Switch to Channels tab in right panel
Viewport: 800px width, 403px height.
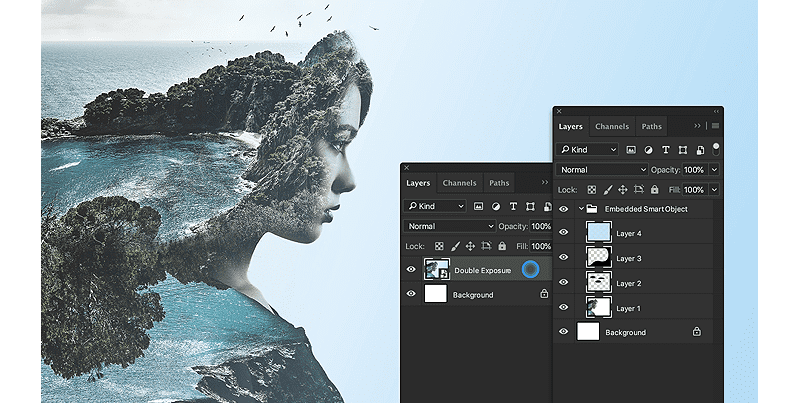(612, 127)
